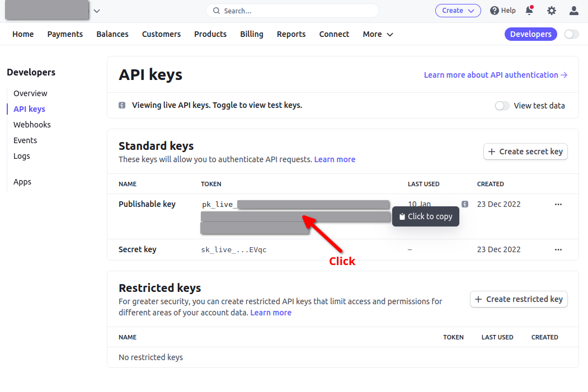Expand the Create dropdown button

(458, 11)
